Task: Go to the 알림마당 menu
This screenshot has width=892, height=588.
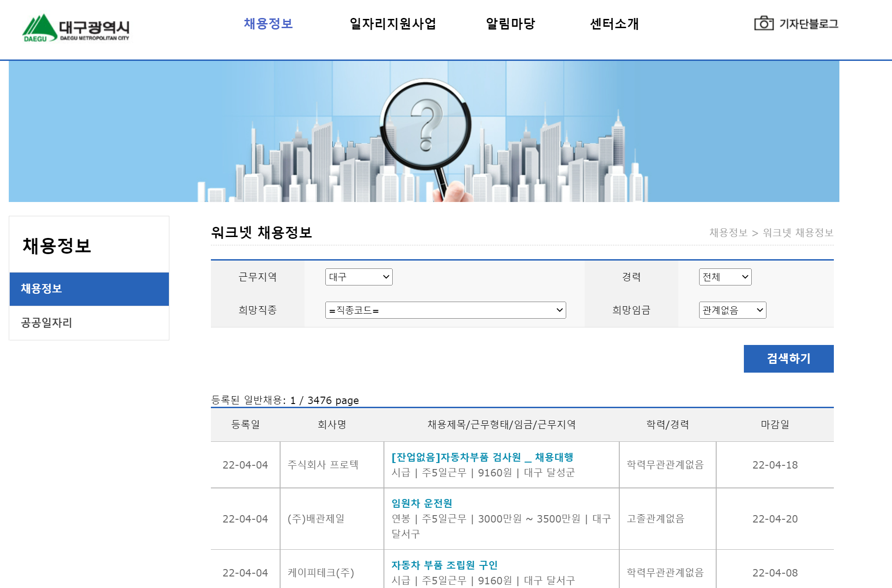Action: coord(510,24)
